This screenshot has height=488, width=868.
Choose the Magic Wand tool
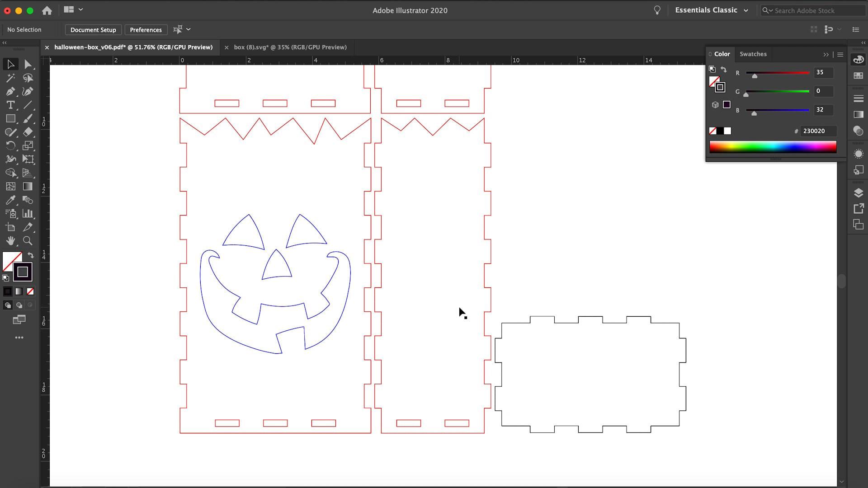click(10, 78)
